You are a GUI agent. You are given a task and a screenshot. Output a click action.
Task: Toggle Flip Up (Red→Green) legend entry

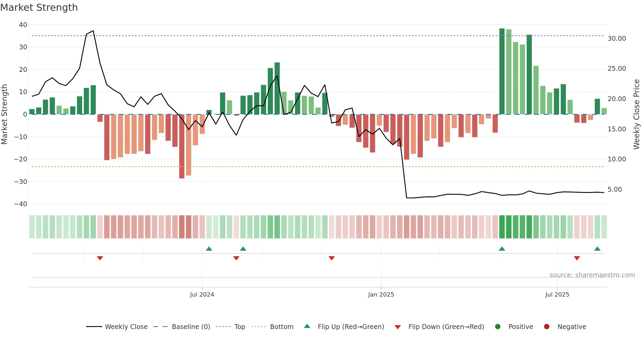click(344, 327)
